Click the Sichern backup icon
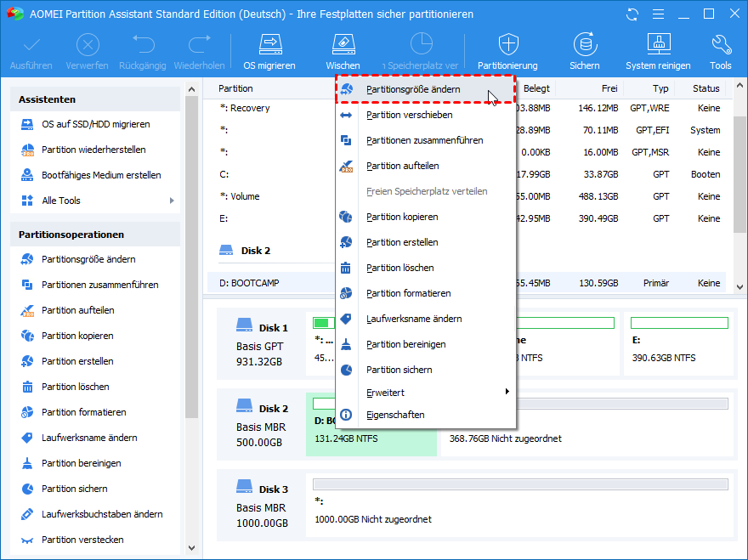 point(584,52)
